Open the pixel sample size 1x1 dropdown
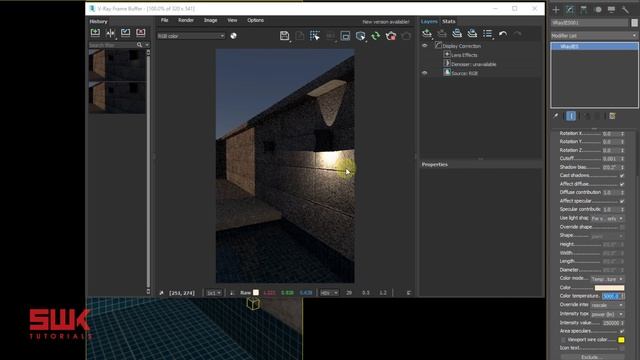The width and height of the screenshot is (640, 360). 214,293
